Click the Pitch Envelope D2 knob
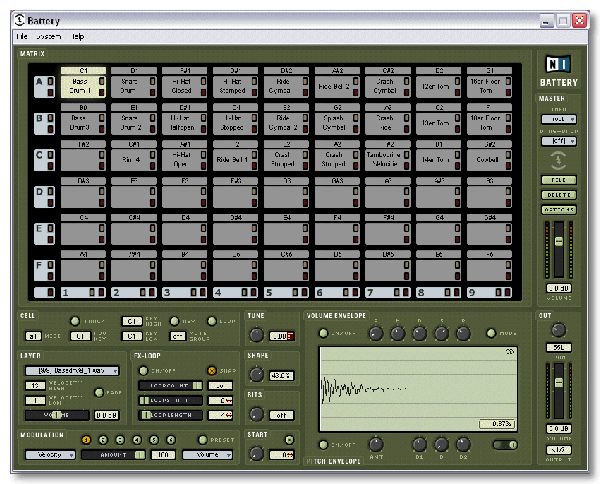 click(463, 444)
